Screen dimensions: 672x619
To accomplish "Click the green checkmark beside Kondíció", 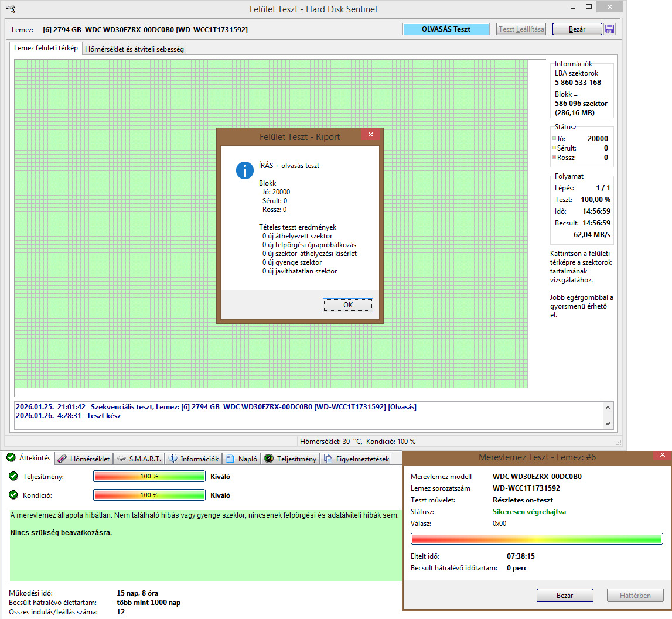I will click(13, 495).
